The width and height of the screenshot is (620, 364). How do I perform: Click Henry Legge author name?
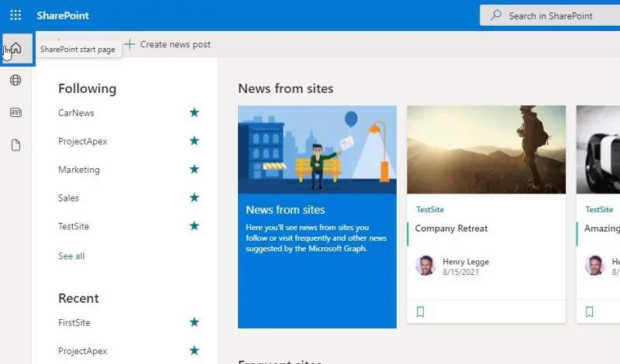(x=466, y=262)
